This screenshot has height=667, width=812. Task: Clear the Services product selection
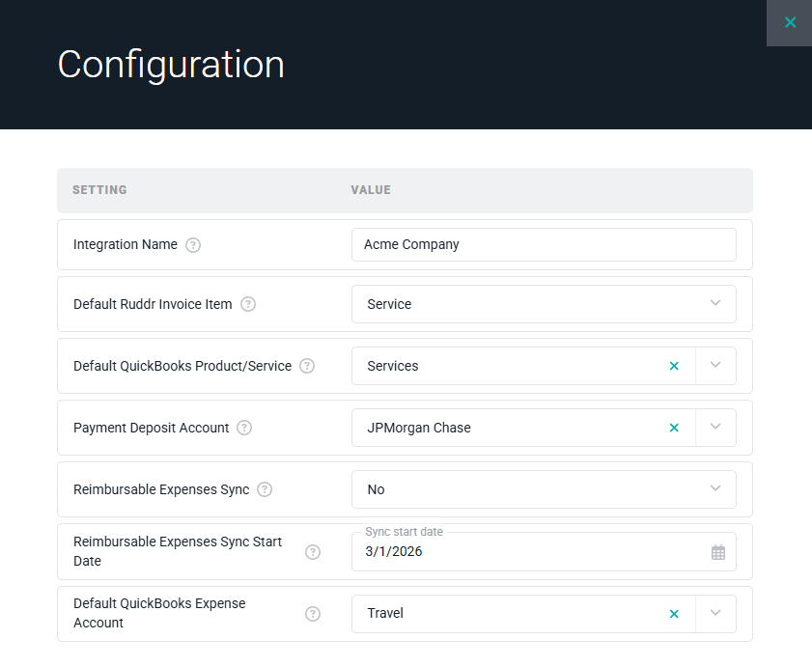pyautogui.click(x=674, y=366)
